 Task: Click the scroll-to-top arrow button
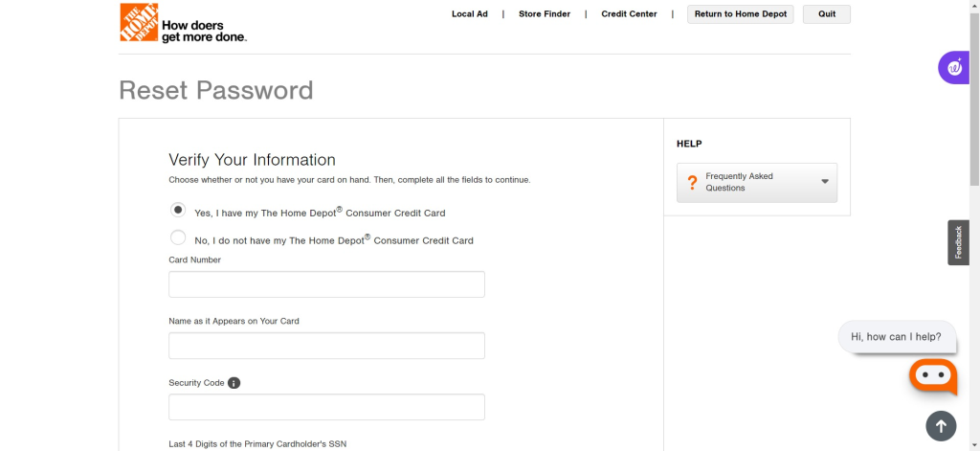[941, 426]
